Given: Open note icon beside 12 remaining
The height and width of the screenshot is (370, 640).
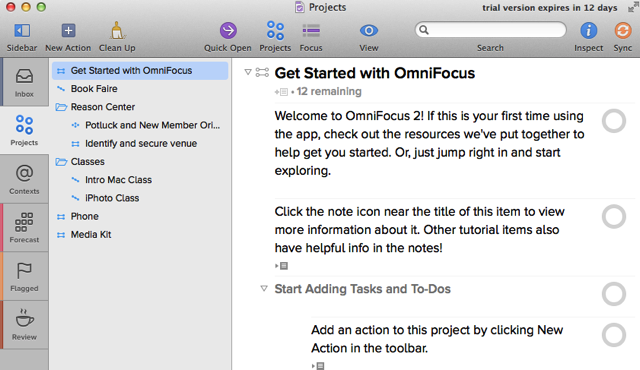Looking at the screenshot, I should coord(282,92).
